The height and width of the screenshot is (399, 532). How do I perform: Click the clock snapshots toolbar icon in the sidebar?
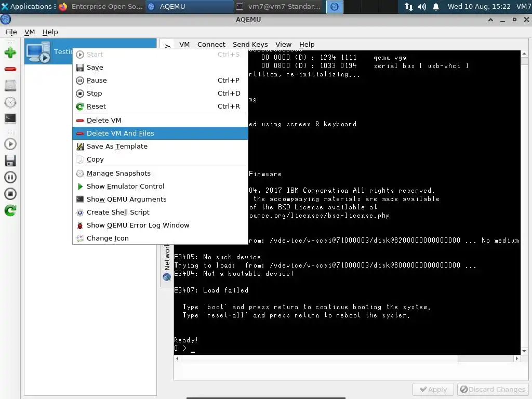pos(10,102)
